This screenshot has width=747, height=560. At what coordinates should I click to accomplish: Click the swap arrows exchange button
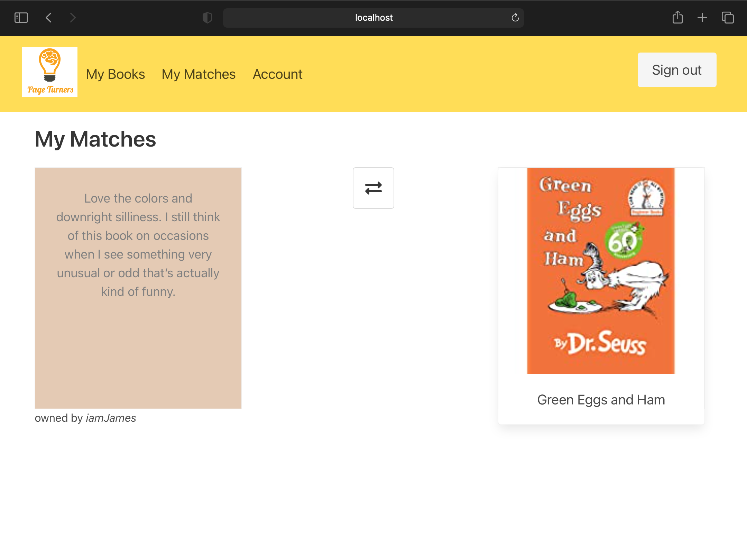[x=373, y=188]
